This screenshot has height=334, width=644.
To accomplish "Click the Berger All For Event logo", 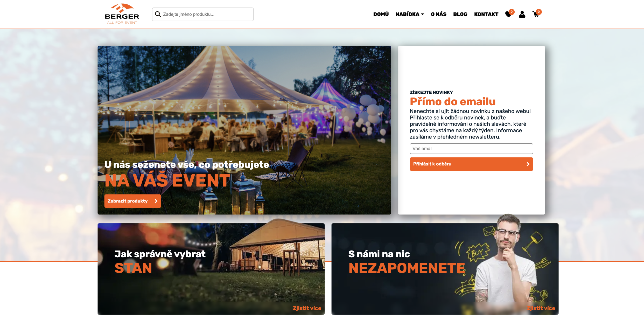I will point(122,14).
